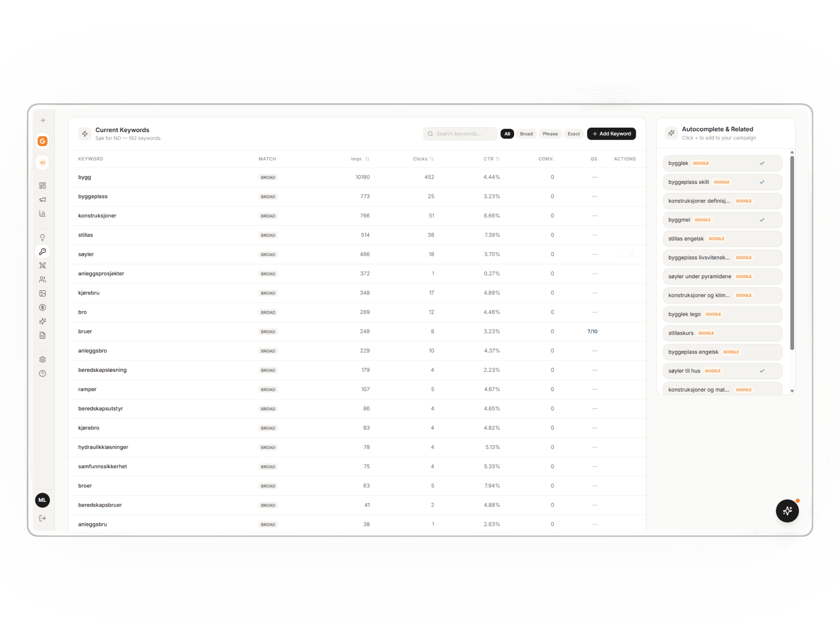Click the lightbulb ideas icon
840x630 pixels.
[42, 237]
